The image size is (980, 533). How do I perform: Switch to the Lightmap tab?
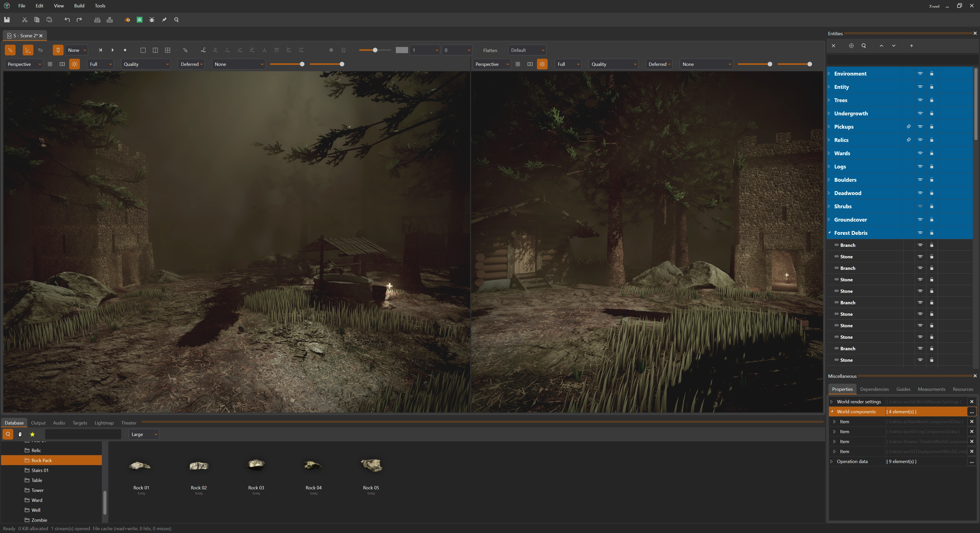tap(104, 423)
